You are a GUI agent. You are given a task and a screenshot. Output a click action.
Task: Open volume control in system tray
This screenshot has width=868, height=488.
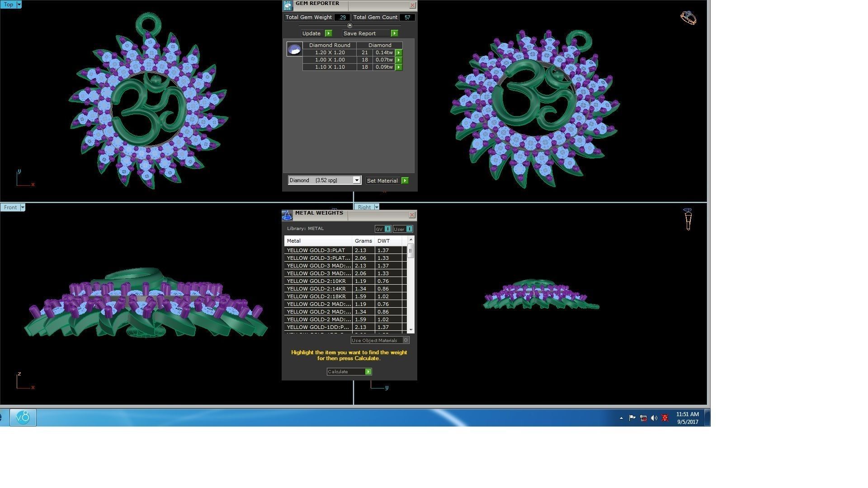[x=654, y=418]
